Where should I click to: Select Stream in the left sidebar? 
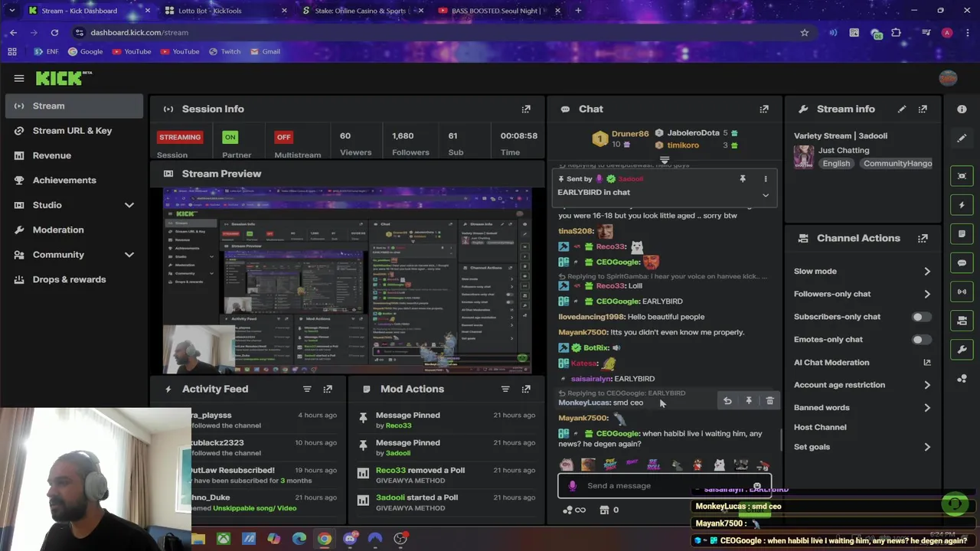click(x=74, y=106)
